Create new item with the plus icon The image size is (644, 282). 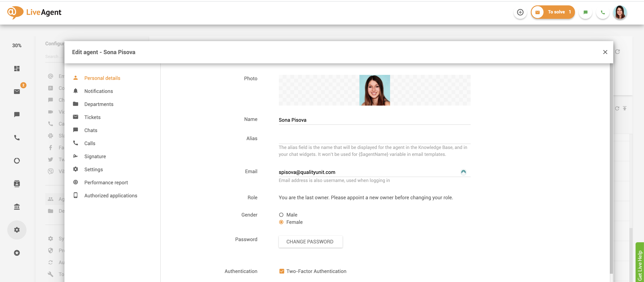pos(520,12)
